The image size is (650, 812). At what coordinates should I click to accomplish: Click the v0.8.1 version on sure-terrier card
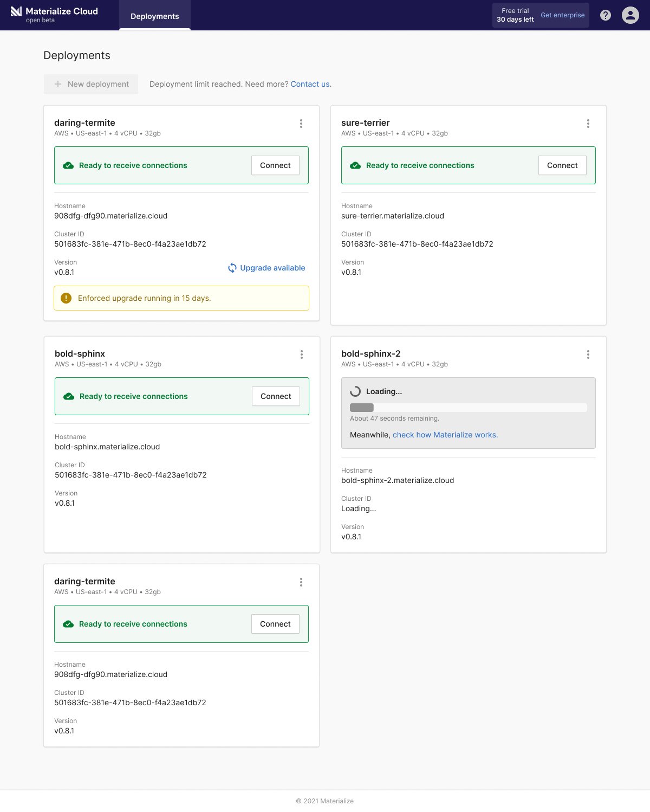click(x=351, y=272)
